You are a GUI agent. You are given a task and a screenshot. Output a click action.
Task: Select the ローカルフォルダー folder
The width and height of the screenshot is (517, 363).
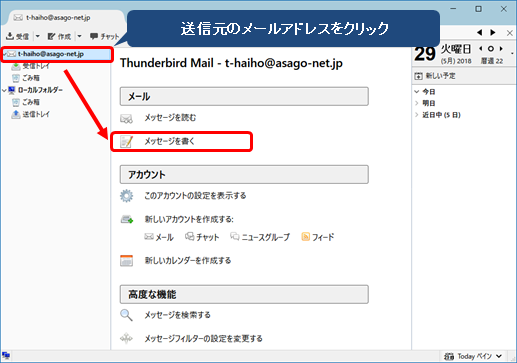pyautogui.click(x=40, y=90)
